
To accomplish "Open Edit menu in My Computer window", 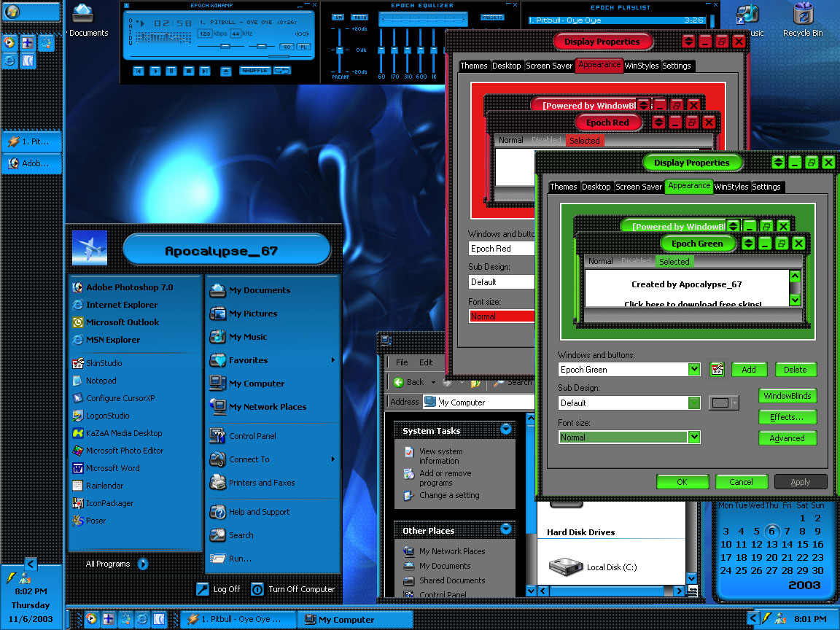I will tap(426, 362).
